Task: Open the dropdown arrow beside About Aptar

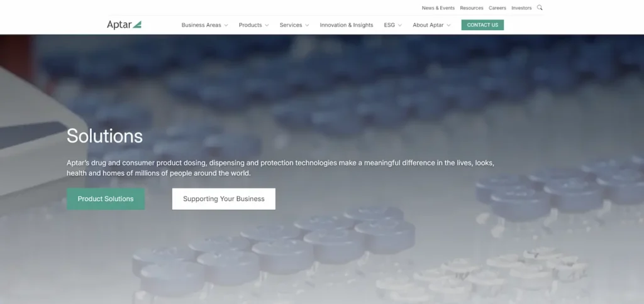Action: [449, 25]
